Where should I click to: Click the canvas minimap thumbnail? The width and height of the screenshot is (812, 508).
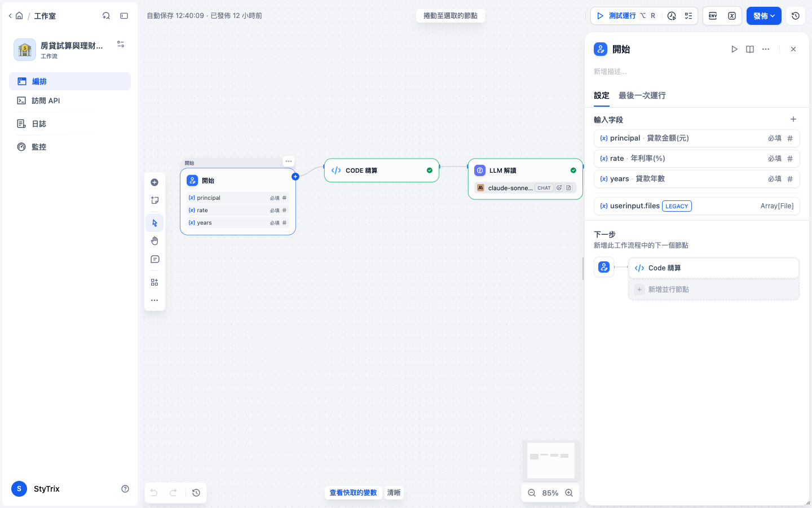click(x=551, y=460)
